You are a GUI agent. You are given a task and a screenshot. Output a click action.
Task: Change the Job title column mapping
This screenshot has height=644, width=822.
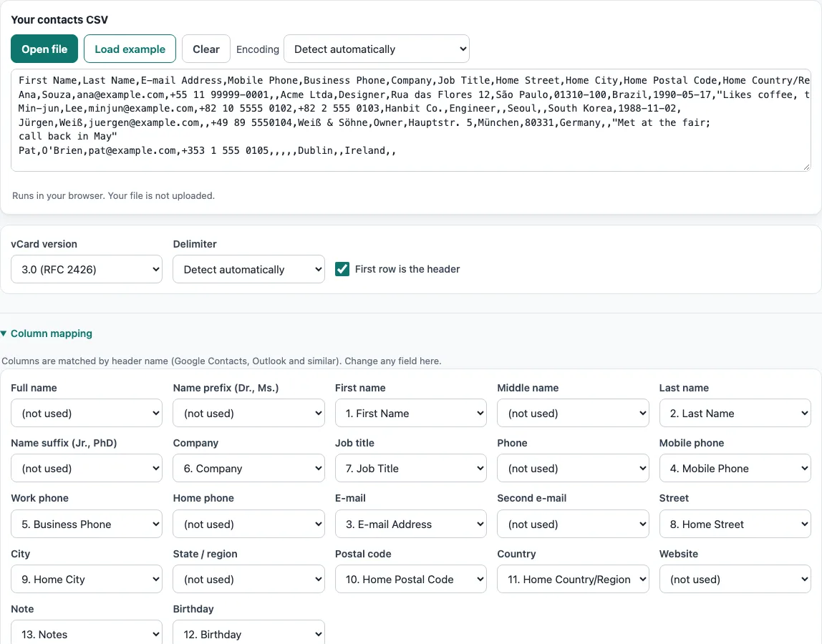point(410,468)
